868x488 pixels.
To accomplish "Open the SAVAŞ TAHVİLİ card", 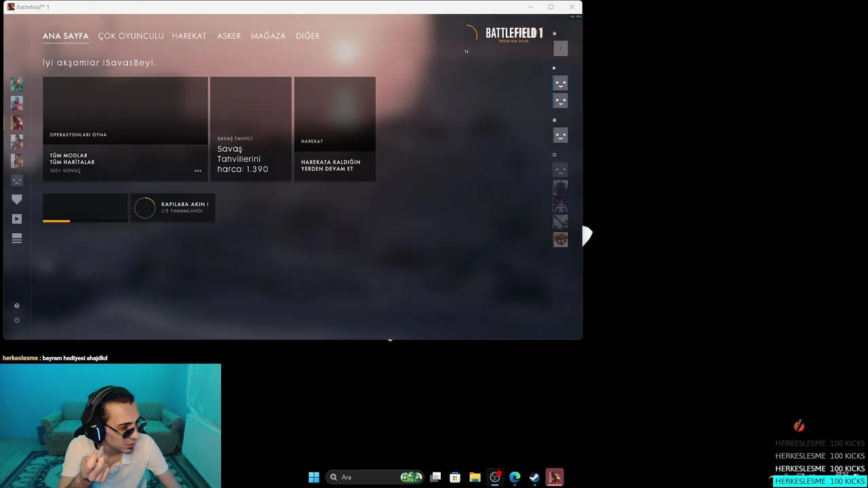I will (251, 129).
